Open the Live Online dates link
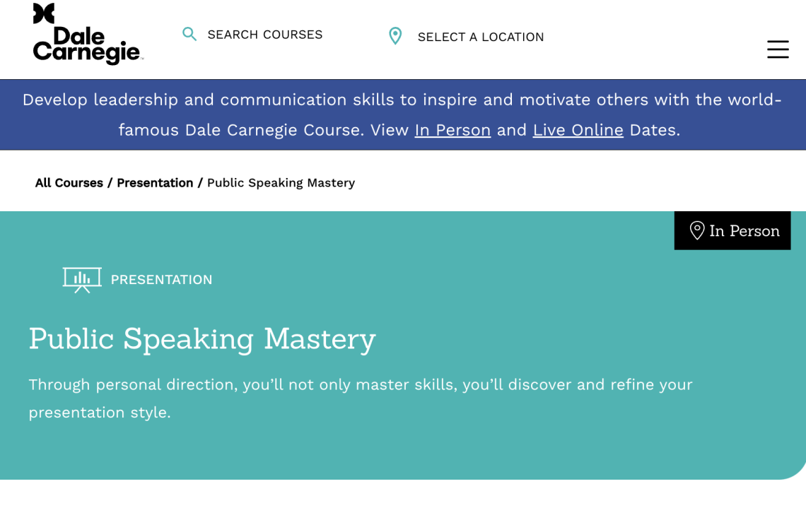This screenshot has height=532, width=806. pyautogui.click(x=578, y=130)
